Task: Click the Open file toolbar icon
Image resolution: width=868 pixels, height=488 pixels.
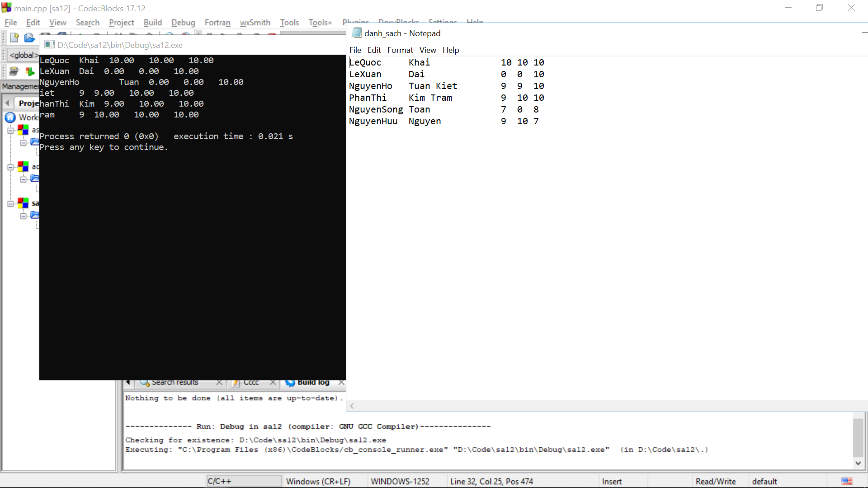Action: pos(29,38)
